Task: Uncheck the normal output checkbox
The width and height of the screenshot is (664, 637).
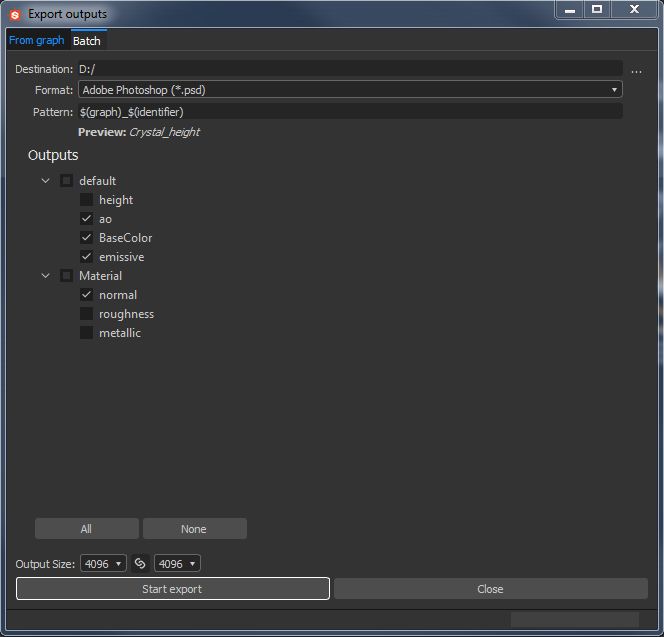Action: tap(86, 295)
